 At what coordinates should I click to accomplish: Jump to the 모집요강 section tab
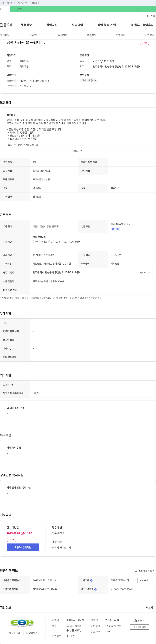point(5,35)
